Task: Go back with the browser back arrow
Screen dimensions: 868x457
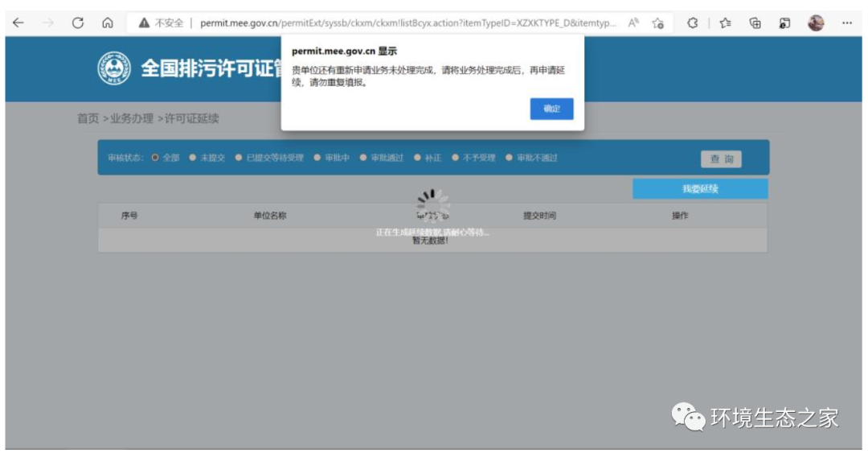Action: 18,23
